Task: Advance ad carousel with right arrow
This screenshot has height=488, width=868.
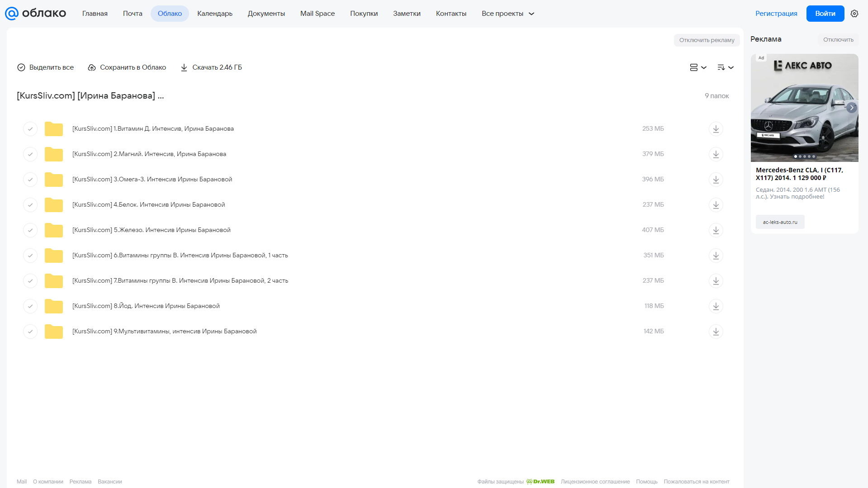Action: click(x=852, y=108)
